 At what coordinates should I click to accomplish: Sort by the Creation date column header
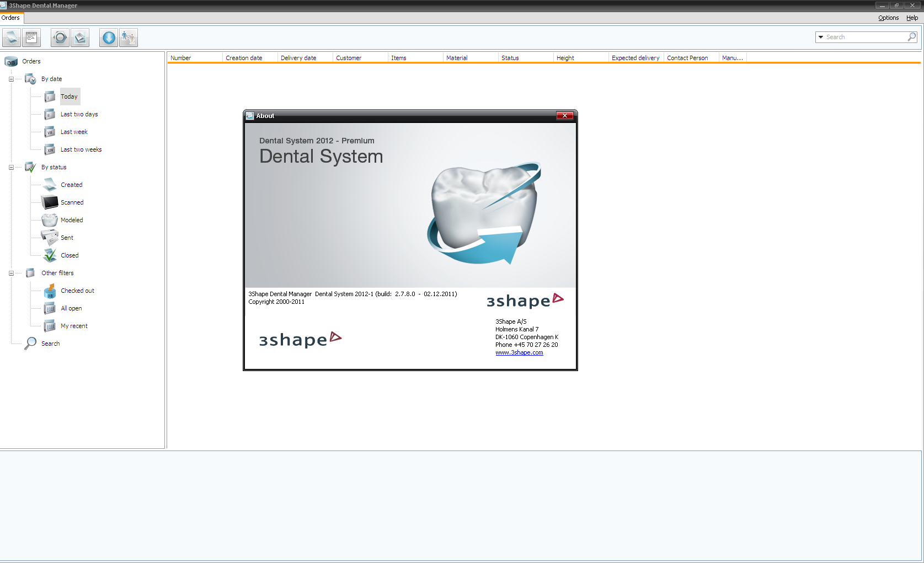tap(250, 58)
